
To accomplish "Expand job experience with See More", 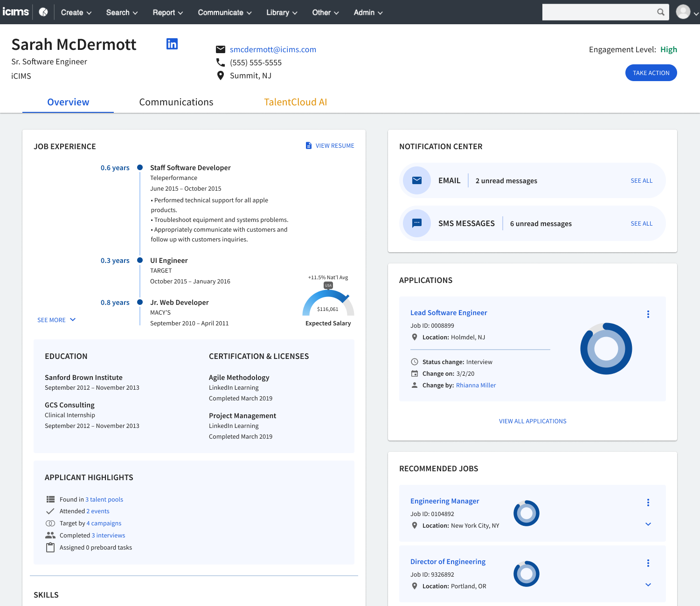I will pyautogui.click(x=56, y=320).
